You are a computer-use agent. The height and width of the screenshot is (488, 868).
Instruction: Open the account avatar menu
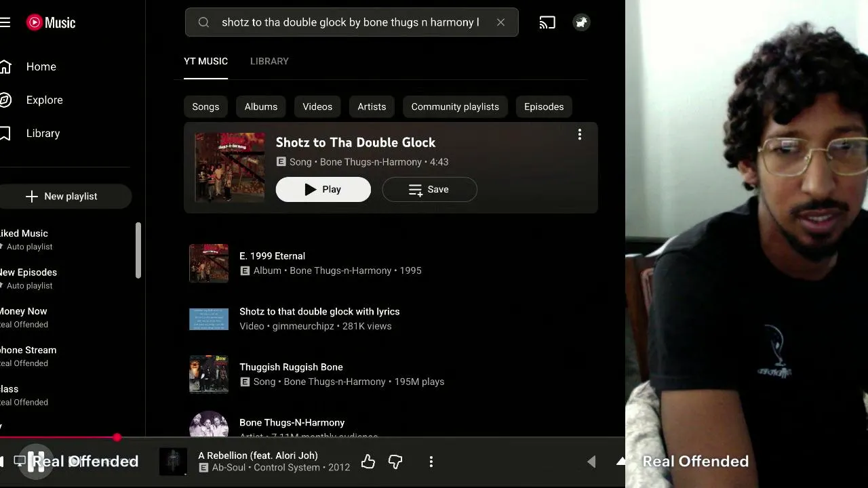581,22
